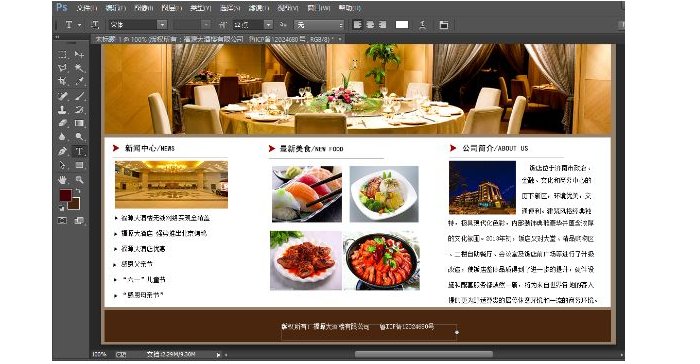Select the Magic Wand tool

pos(79,68)
